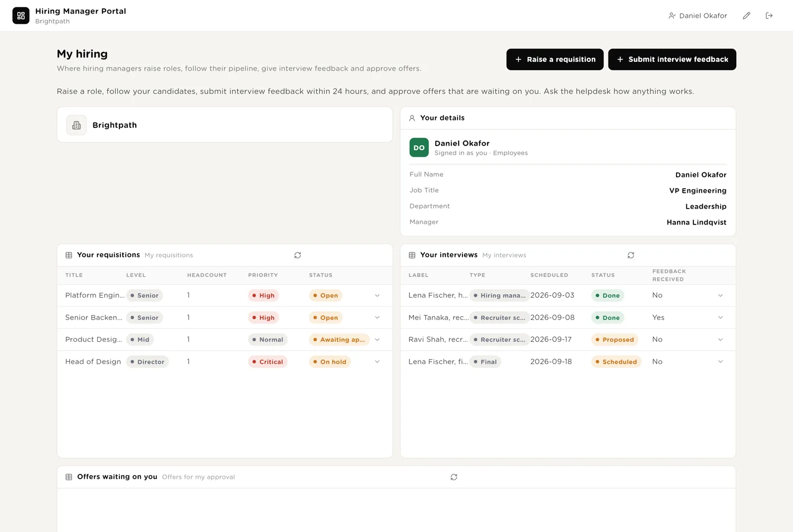Sort interviews by Scheduled column header

pyautogui.click(x=549, y=275)
